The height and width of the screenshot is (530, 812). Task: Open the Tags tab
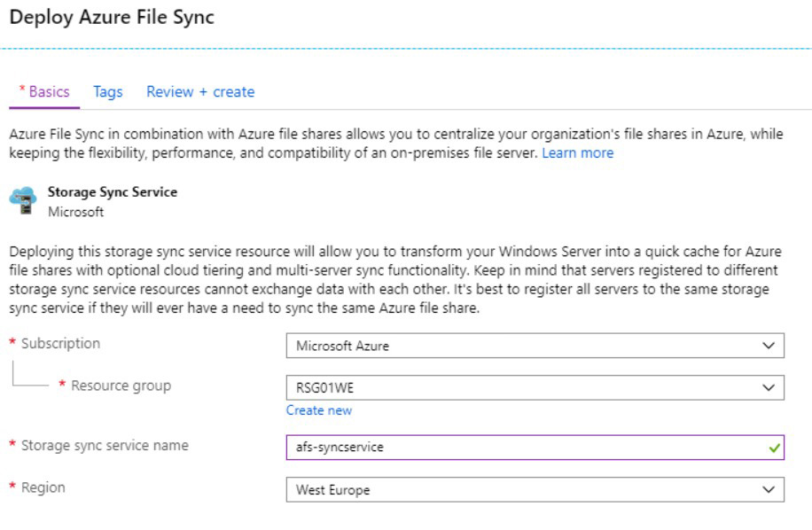pos(108,92)
